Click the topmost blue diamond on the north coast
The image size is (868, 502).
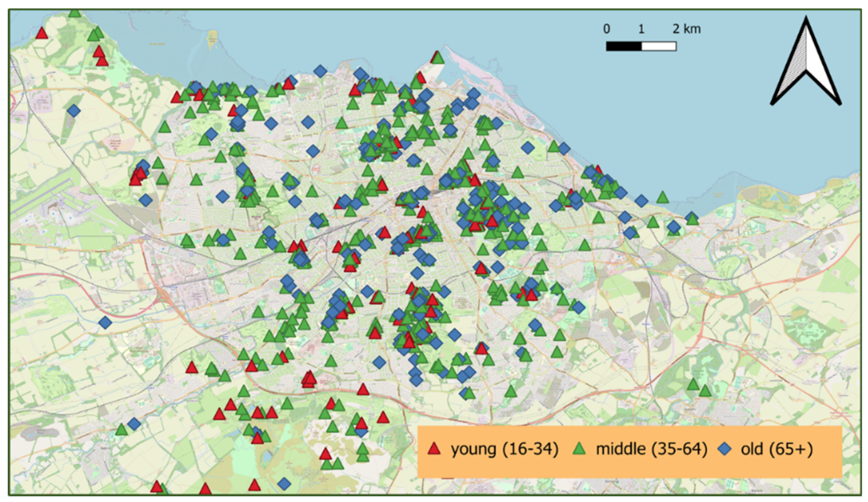[x=320, y=71]
